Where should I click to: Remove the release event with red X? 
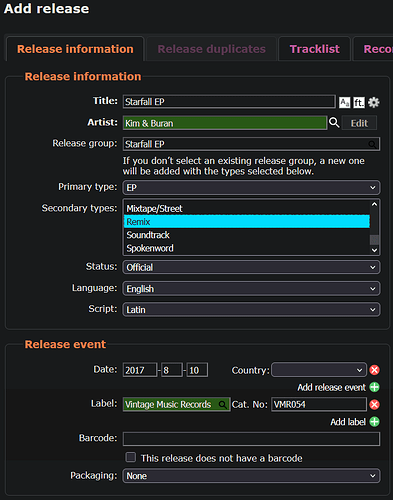tap(374, 370)
